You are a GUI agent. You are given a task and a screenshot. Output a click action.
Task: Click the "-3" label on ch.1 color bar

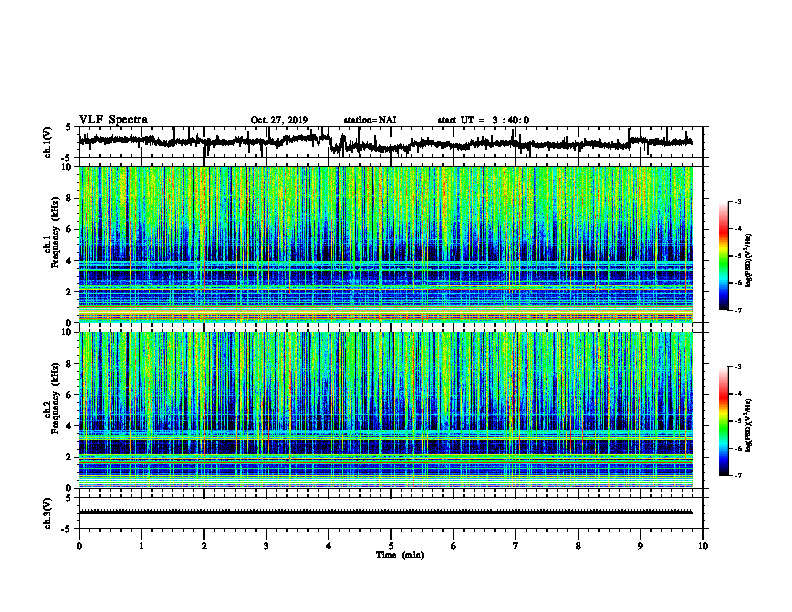(738, 201)
